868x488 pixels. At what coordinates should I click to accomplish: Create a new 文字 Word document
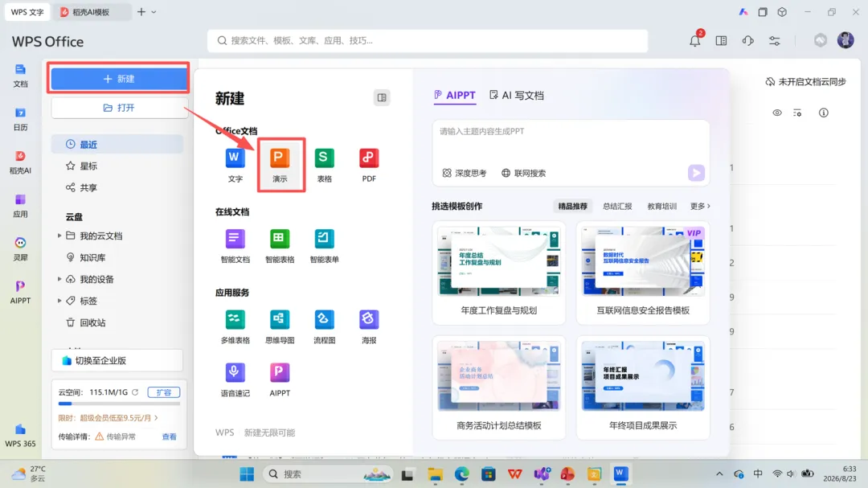click(235, 165)
